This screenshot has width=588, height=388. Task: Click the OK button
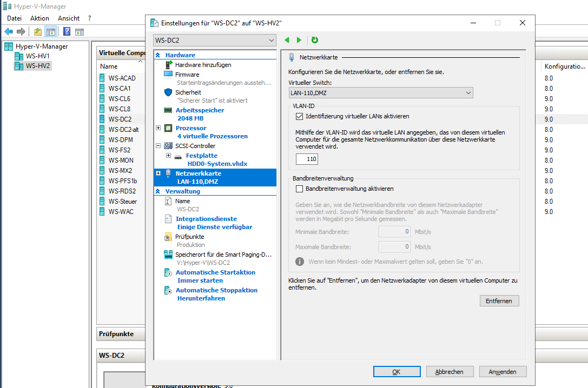397,372
